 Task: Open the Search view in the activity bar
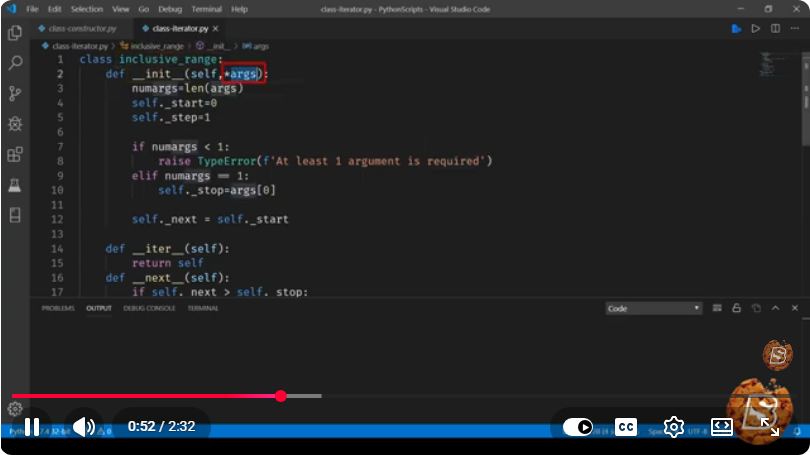pyautogui.click(x=15, y=63)
